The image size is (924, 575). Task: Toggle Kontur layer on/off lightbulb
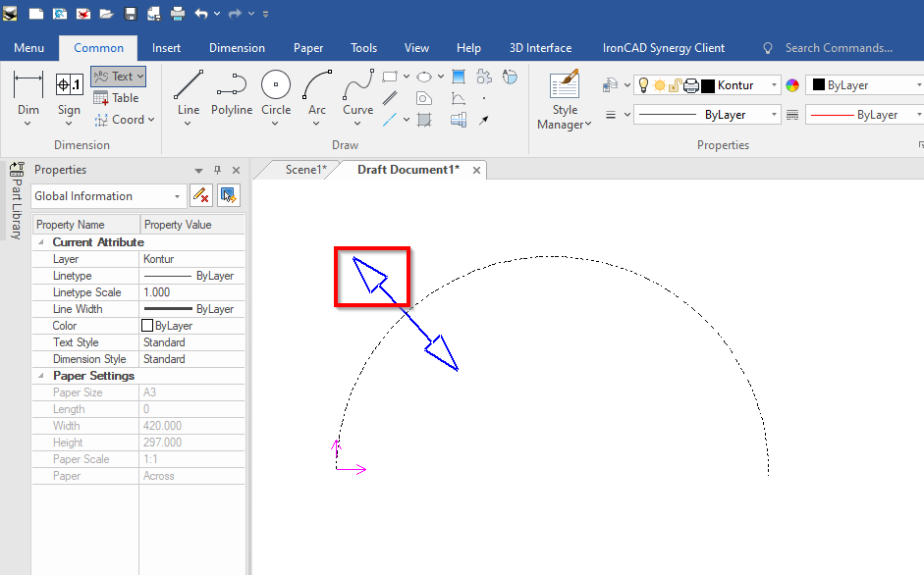643,85
